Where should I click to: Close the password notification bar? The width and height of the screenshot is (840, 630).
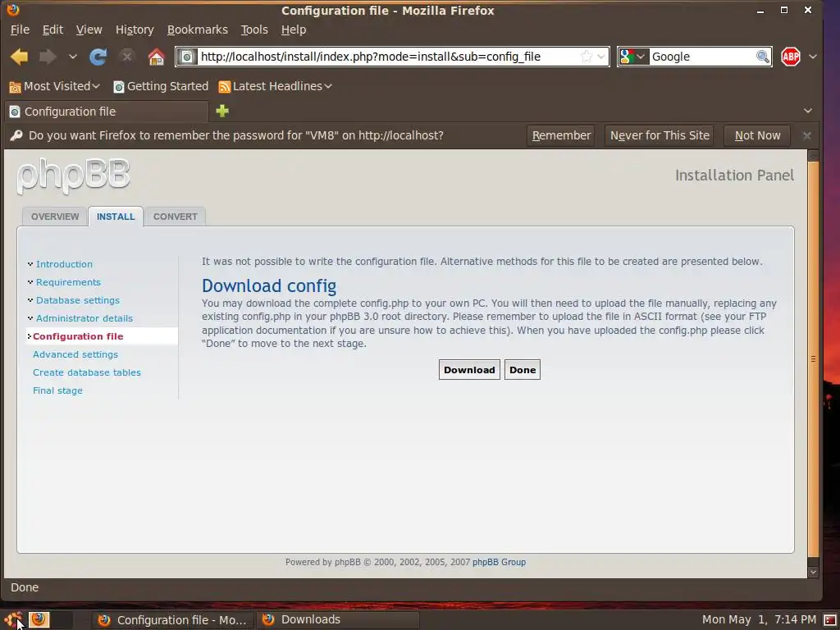[x=807, y=135]
